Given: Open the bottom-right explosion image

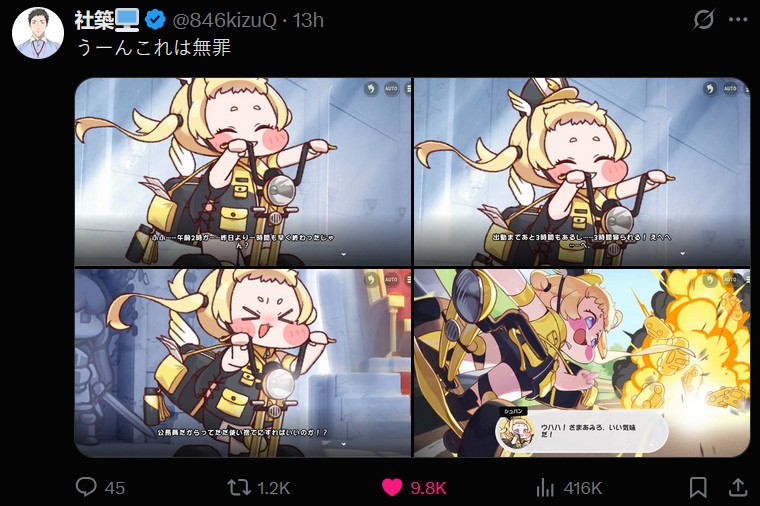Looking at the screenshot, I should (x=582, y=363).
